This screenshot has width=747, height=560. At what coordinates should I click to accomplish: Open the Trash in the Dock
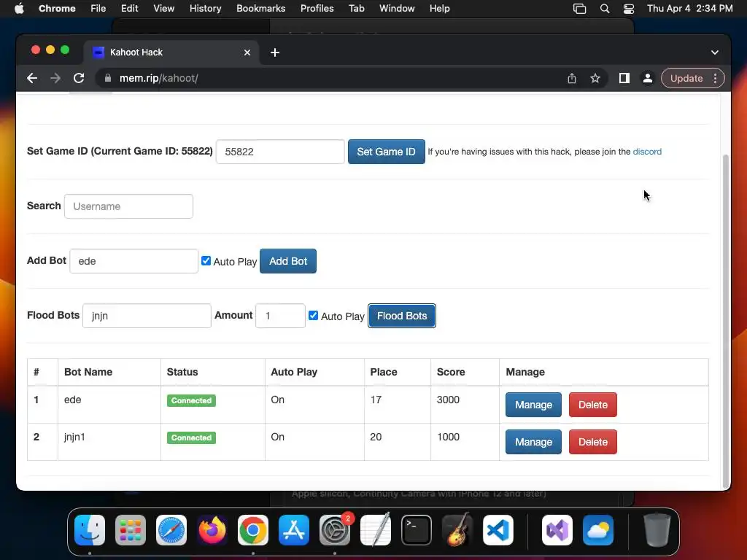pyautogui.click(x=657, y=530)
